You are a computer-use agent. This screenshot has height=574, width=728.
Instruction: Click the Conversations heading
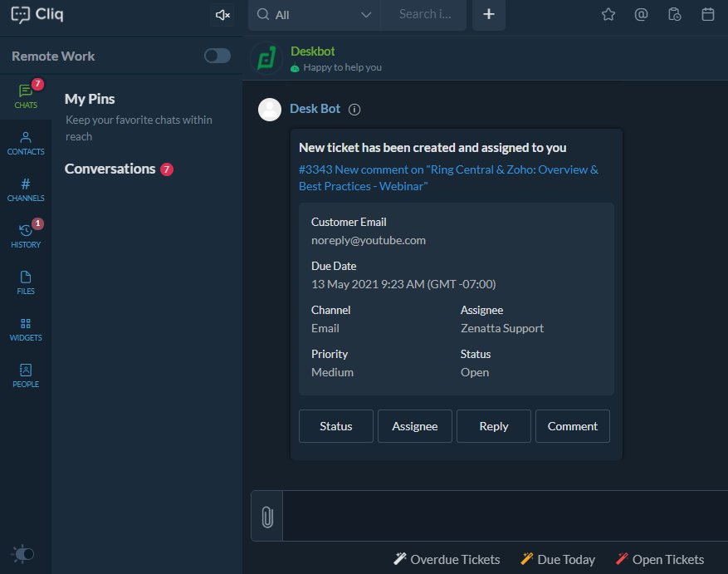pos(110,169)
